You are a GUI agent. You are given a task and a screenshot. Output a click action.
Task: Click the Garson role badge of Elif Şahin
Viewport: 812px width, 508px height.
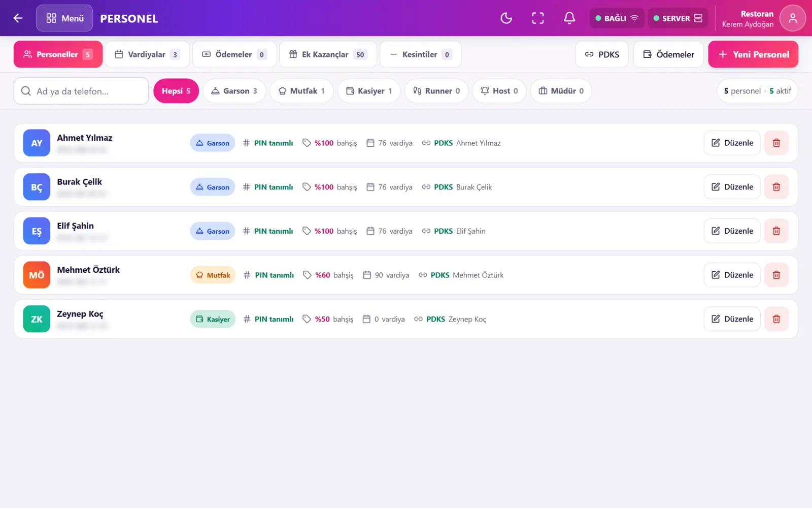coord(213,231)
